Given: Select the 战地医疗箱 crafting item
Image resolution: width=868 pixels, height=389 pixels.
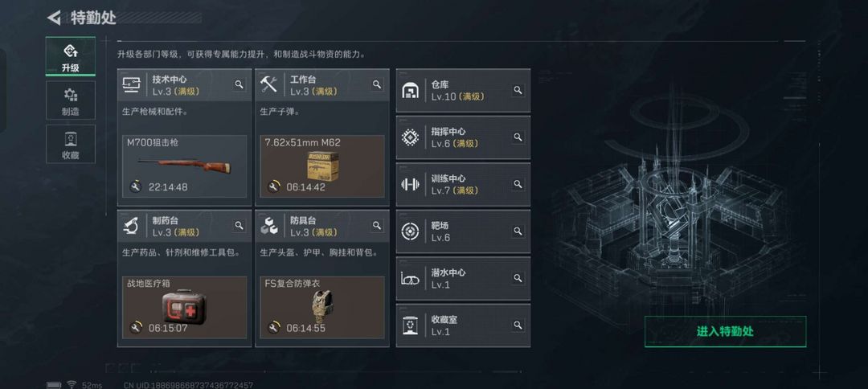Looking at the screenshot, I should pos(185,307).
